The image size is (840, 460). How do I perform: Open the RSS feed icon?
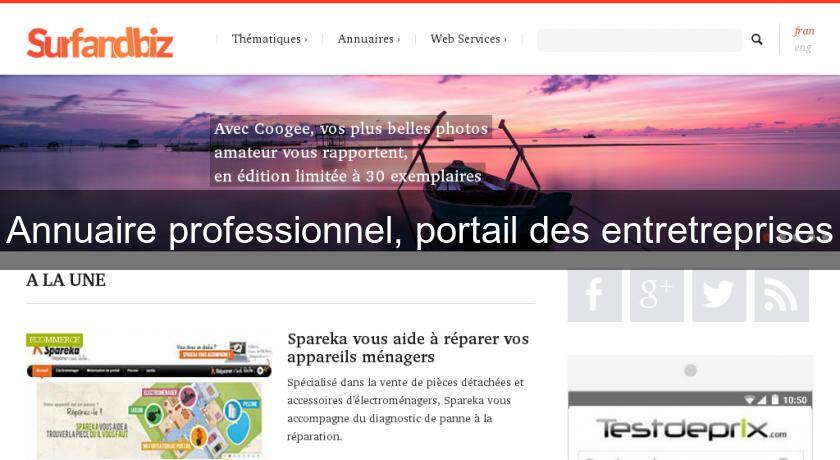[782, 296]
